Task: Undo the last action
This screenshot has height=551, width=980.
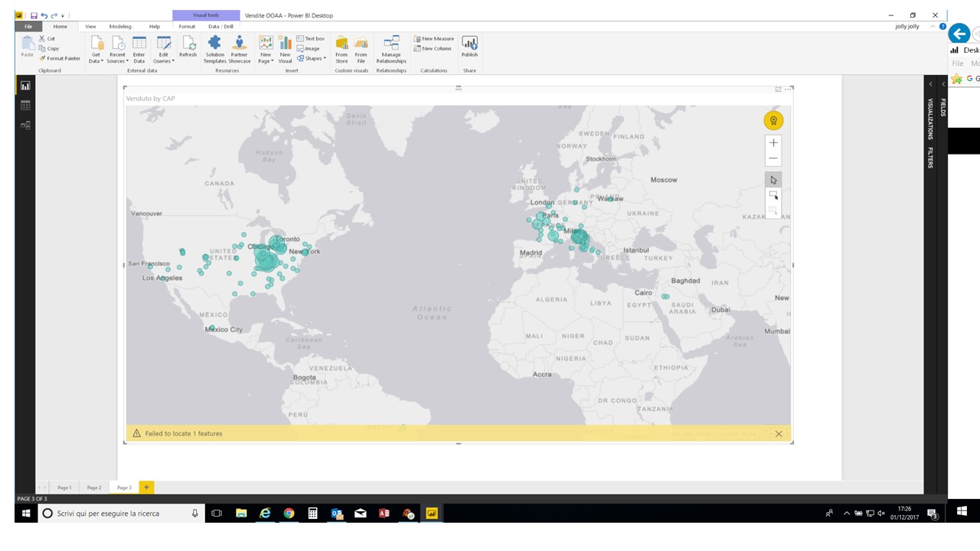Action: tap(44, 15)
